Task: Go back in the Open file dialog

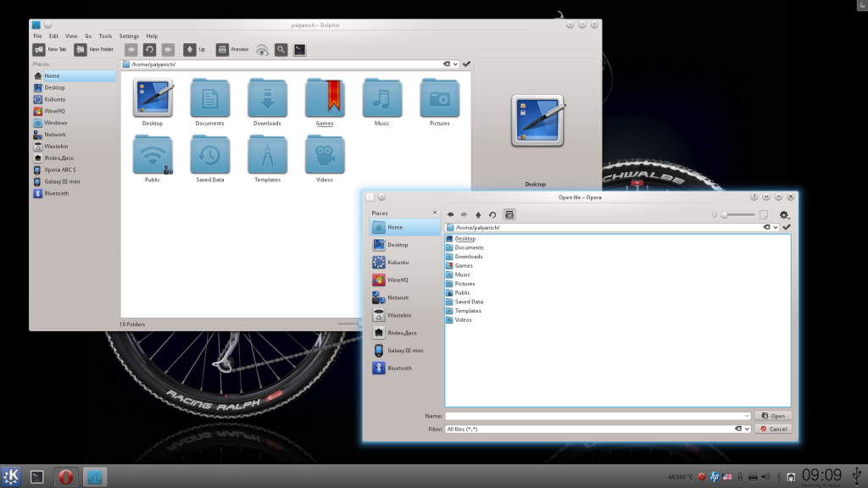Action: 451,214
